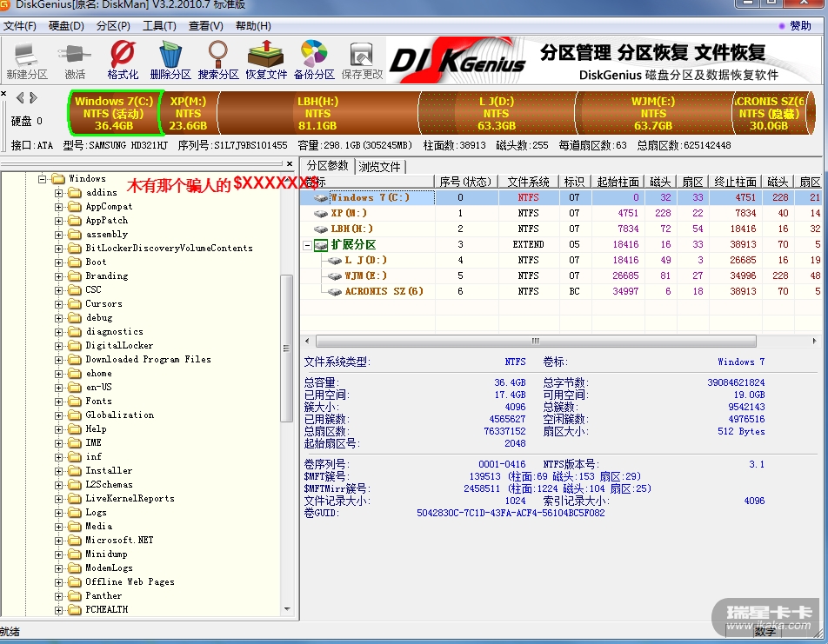The height and width of the screenshot is (644, 828).
Task: Click the 文件系统 column header
Action: (528, 183)
